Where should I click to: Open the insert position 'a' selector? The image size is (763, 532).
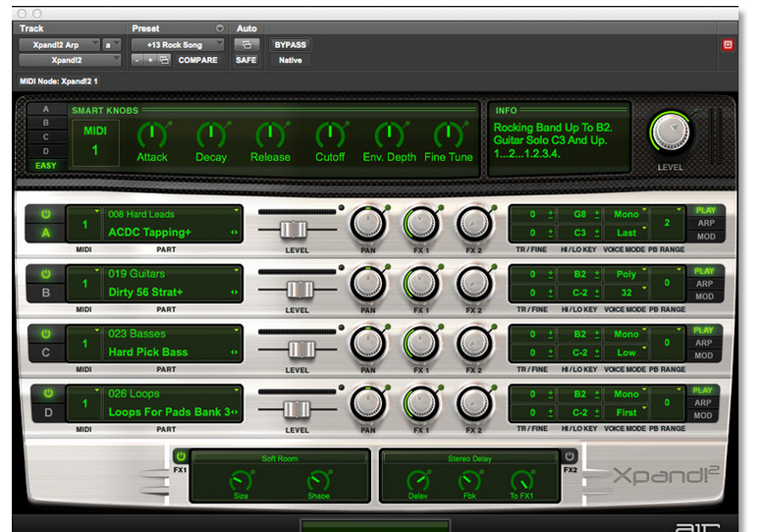click(111, 45)
